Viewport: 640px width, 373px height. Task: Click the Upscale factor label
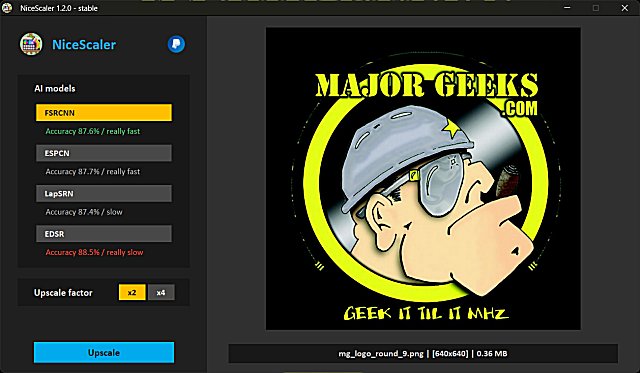click(x=63, y=293)
